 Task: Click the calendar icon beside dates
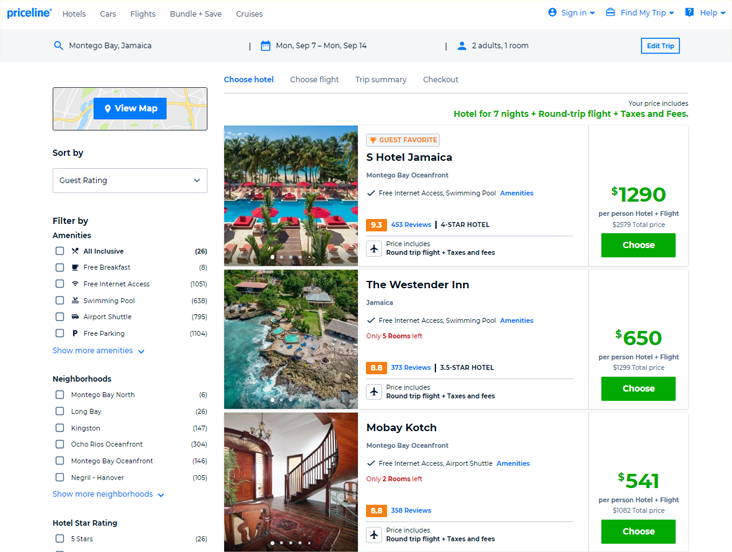[x=265, y=46]
